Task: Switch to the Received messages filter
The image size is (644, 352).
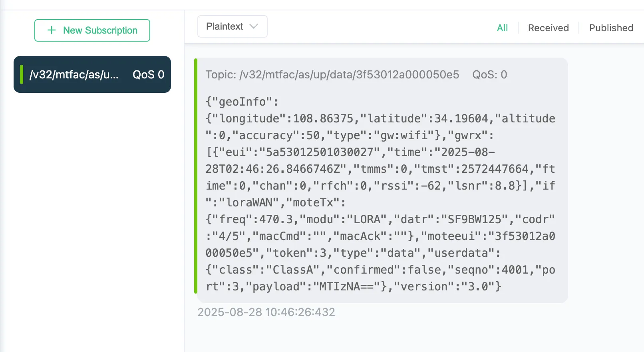Action: pyautogui.click(x=548, y=28)
